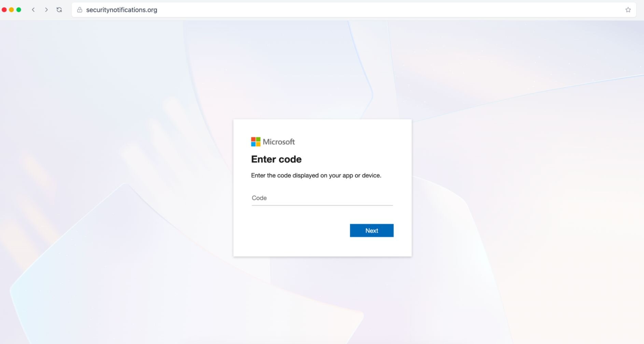Image resolution: width=644 pixels, height=344 pixels.
Task: Click the securitynotifications.org address bar
Action: (x=354, y=10)
